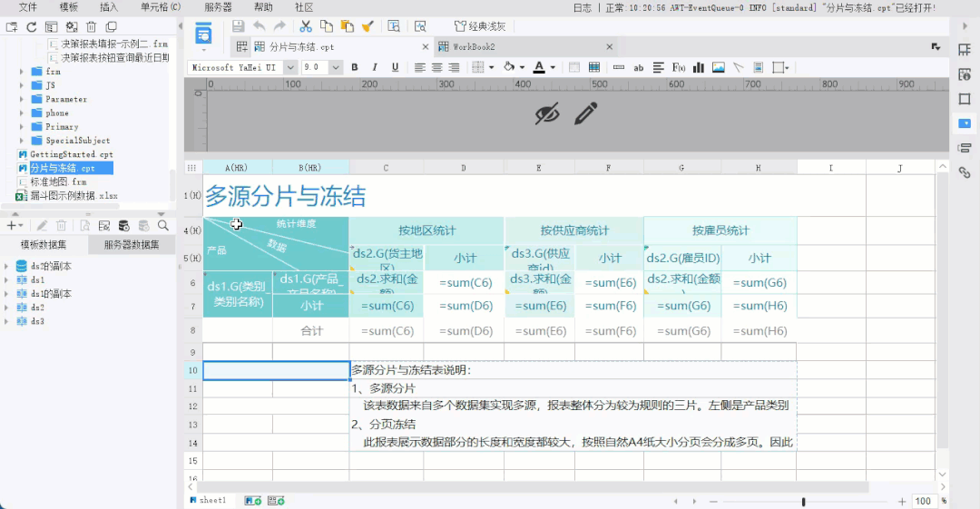The height and width of the screenshot is (509, 980).
Task: Click the Copy icon
Action: 327,26
